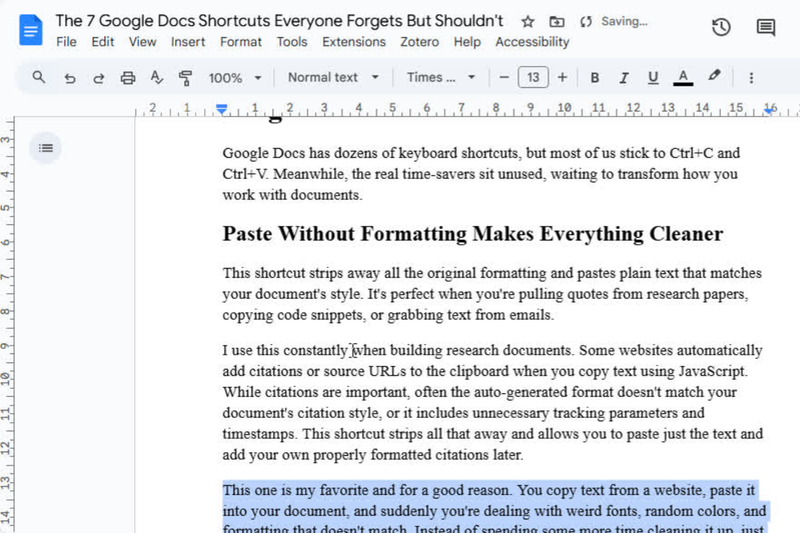Click the document title to rename

pyautogui.click(x=279, y=21)
